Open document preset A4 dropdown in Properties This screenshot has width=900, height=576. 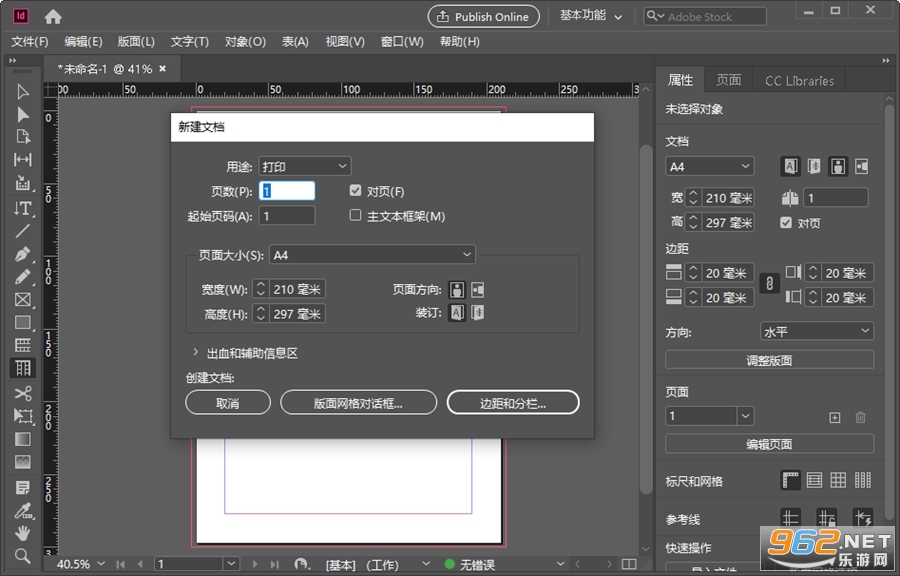[710, 166]
